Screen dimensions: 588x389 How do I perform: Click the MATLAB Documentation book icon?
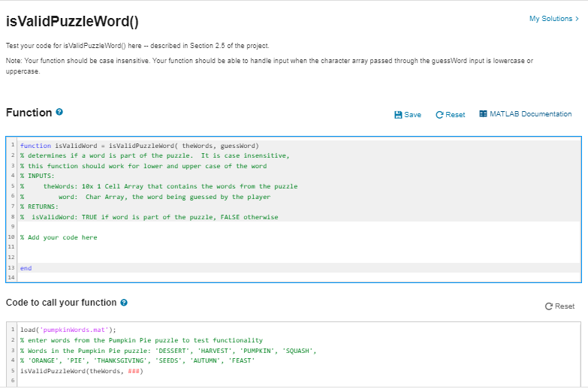[483, 114]
